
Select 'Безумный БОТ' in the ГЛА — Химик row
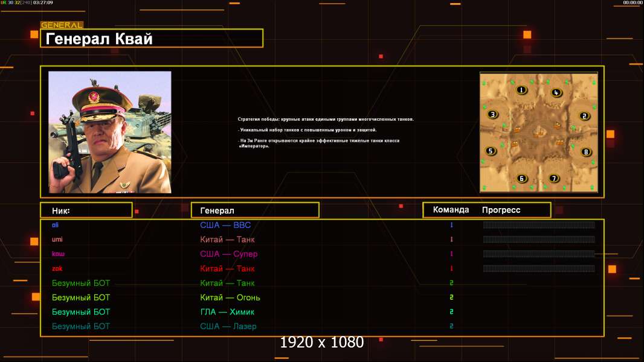tap(81, 312)
